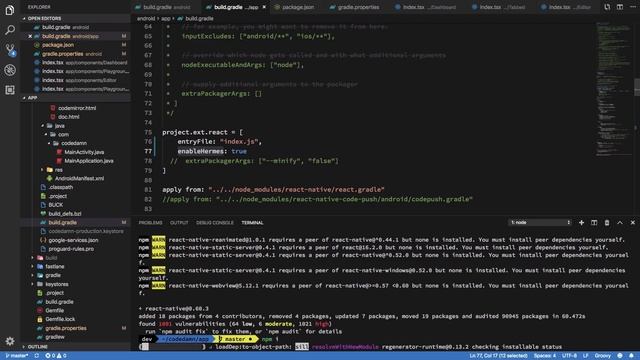Click the feedback smiley in status bar

pyautogui.click(x=620, y=356)
